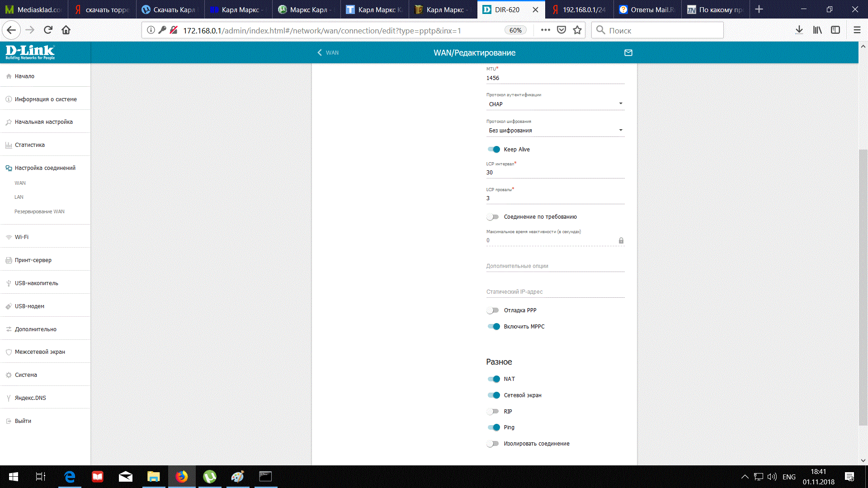Click the page reload button
The width and height of the screenshot is (868, 488).
[x=48, y=30]
